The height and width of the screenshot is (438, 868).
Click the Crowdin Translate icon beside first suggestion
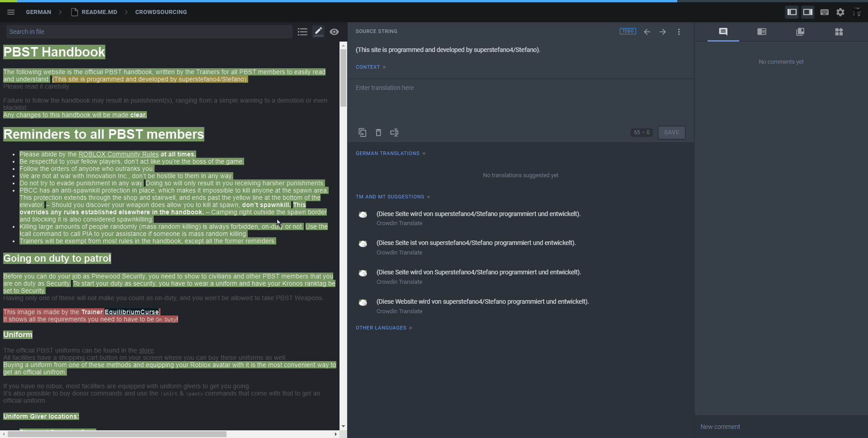click(363, 215)
